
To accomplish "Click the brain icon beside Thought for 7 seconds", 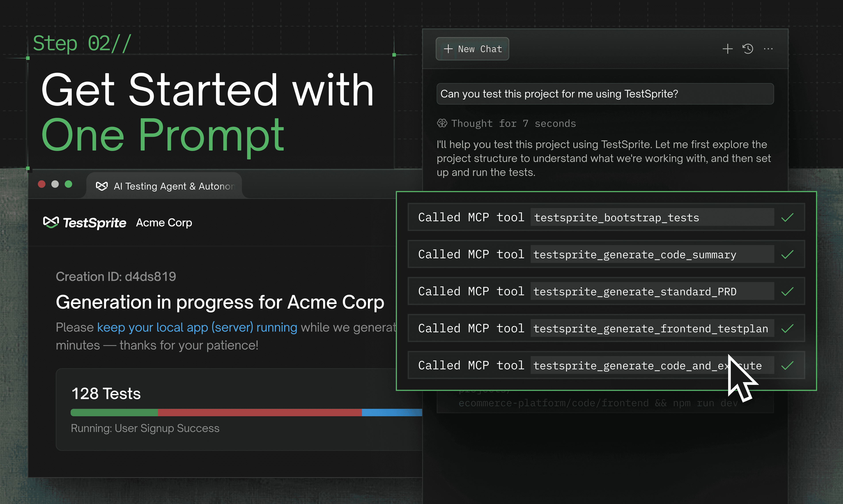I will click(x=442, y=123).
